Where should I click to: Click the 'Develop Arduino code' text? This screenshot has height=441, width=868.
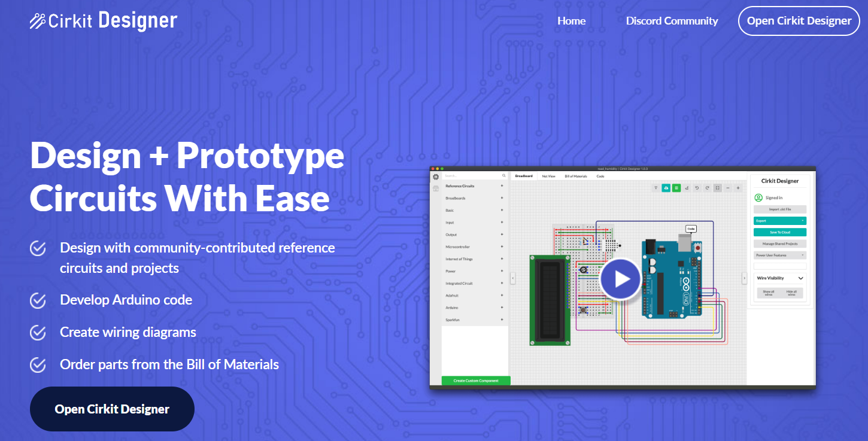(x=126, y=300)
